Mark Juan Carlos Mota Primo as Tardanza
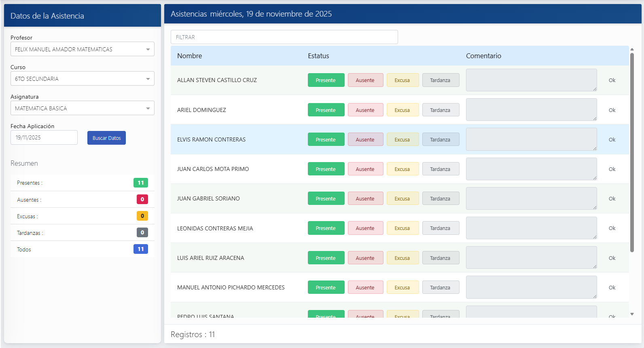Screen dimensions: 644x348 [440, 169]
